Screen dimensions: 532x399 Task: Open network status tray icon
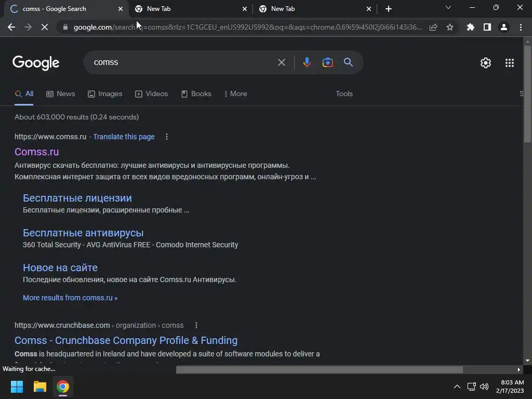coord(471,387)
